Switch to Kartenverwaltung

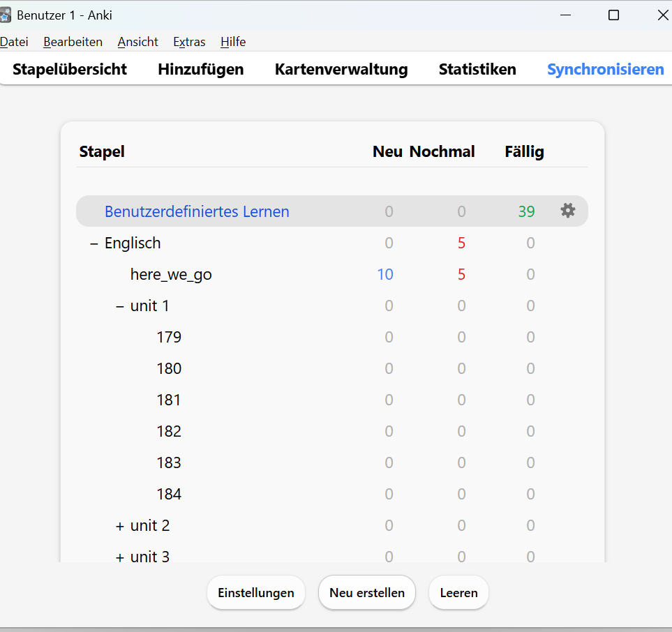[x=341, y=69]
